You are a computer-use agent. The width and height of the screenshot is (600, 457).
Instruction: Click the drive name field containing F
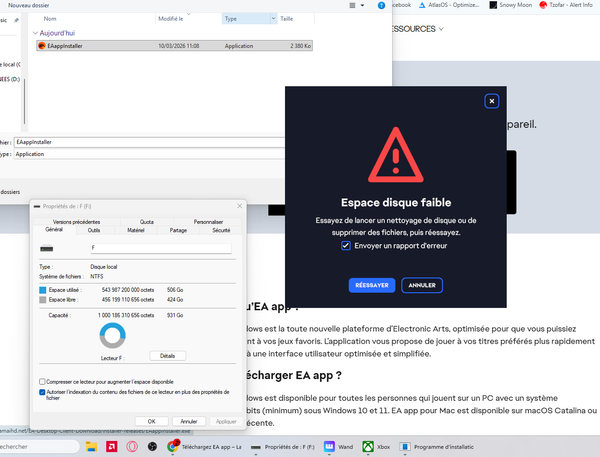(x=159, y=247)
